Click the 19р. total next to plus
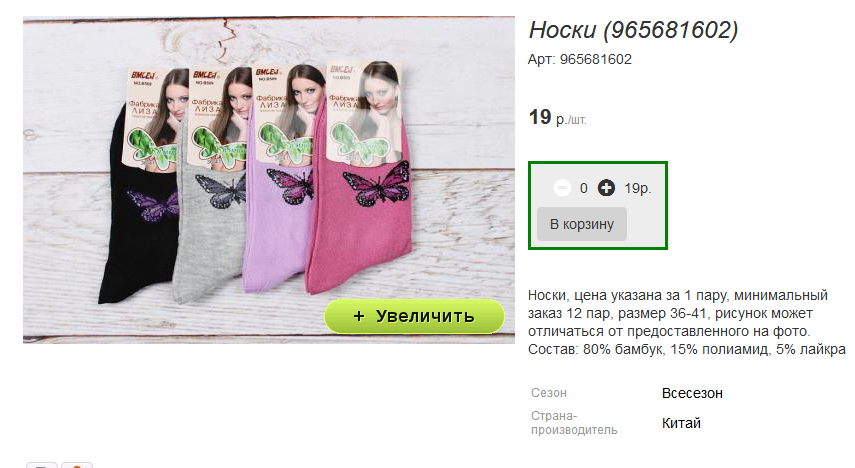 point(637,188)
